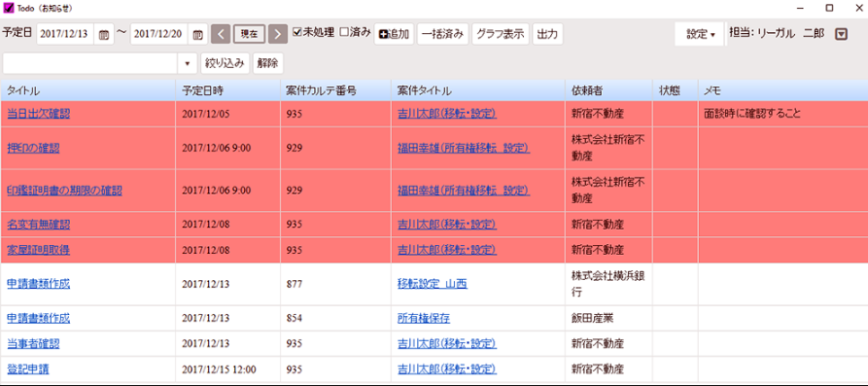Go to previous date range arrow

[221, 34]
